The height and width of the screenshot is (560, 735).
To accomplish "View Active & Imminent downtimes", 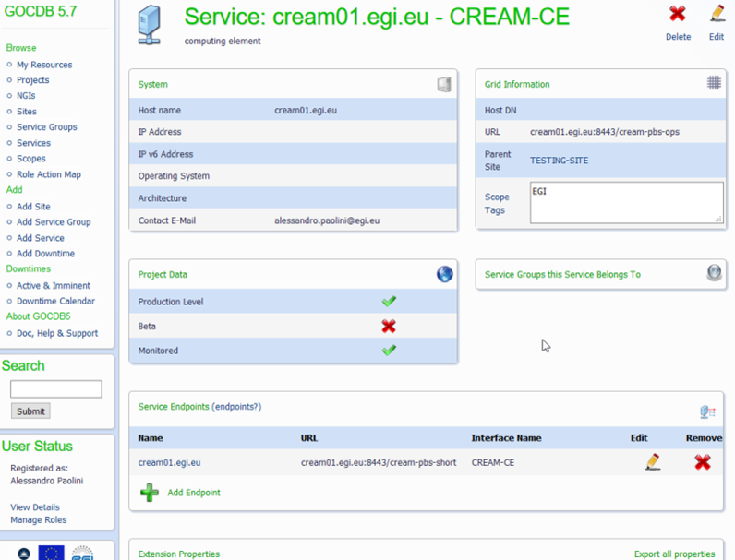I will (x=54, y=286).
